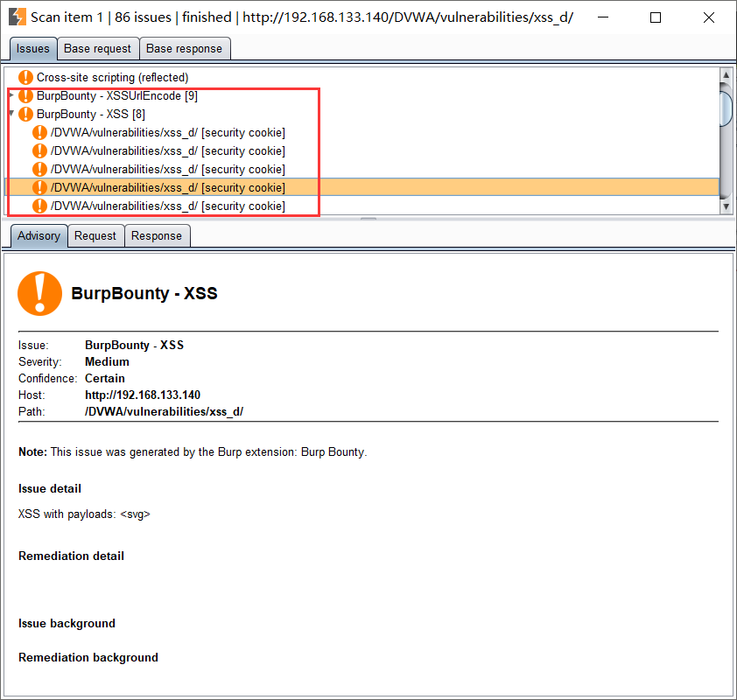Click the path /DVWA/vulnerabilities/xss_d/ in advisory
Screen dimensions: 737x700
[164, 412]
